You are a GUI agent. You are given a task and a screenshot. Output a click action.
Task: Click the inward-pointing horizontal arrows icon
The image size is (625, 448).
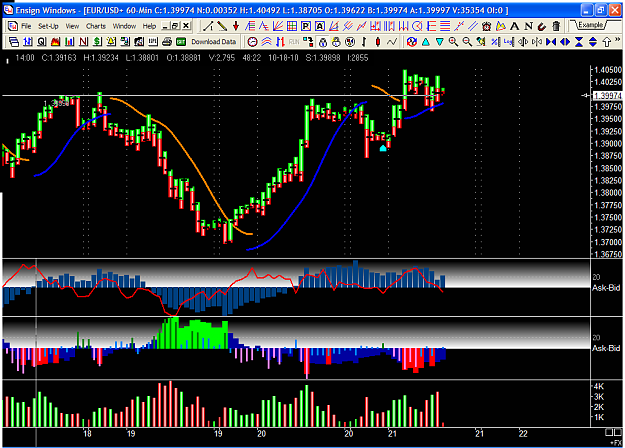click(x=551, y=41)
